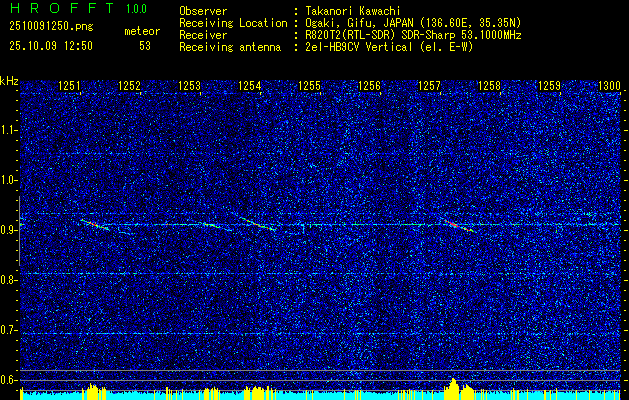629x400 pixels.
Task: Click time marker 1257
Action: click(429, 86)
